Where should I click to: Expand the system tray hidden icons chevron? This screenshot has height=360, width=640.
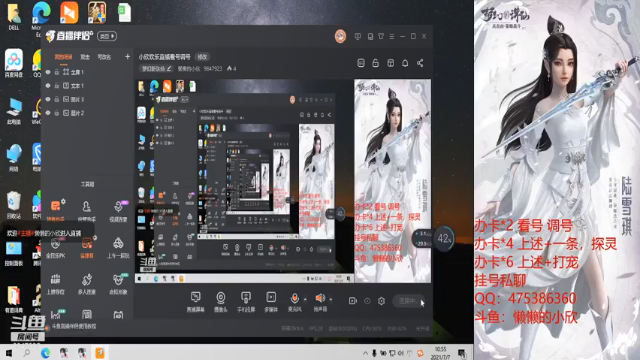point(365,353)
